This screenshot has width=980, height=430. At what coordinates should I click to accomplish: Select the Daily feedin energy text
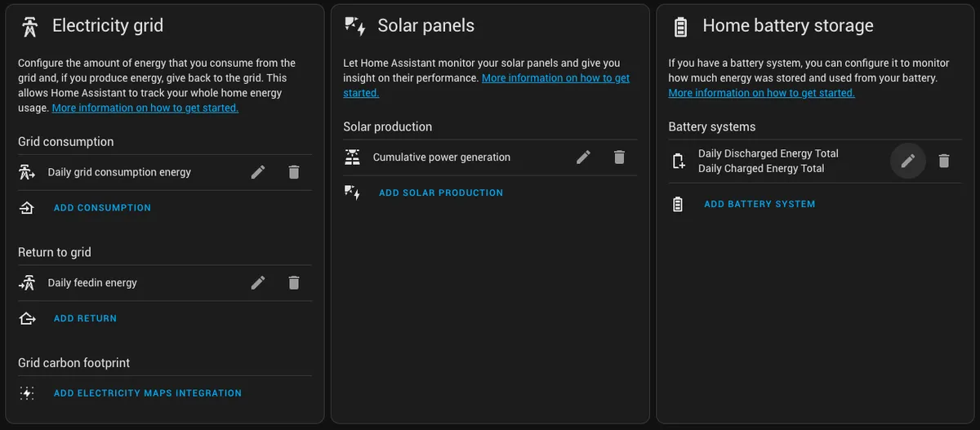coord(92,282)
